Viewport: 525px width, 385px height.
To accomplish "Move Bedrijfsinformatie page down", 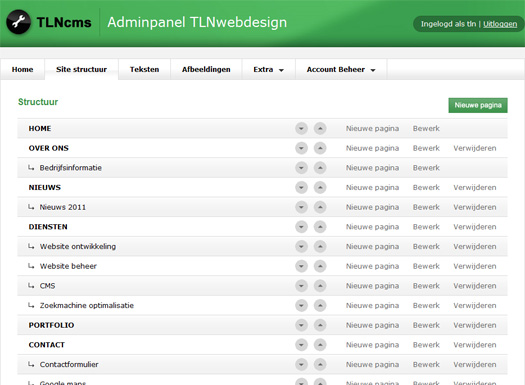I will click(301, 168).
